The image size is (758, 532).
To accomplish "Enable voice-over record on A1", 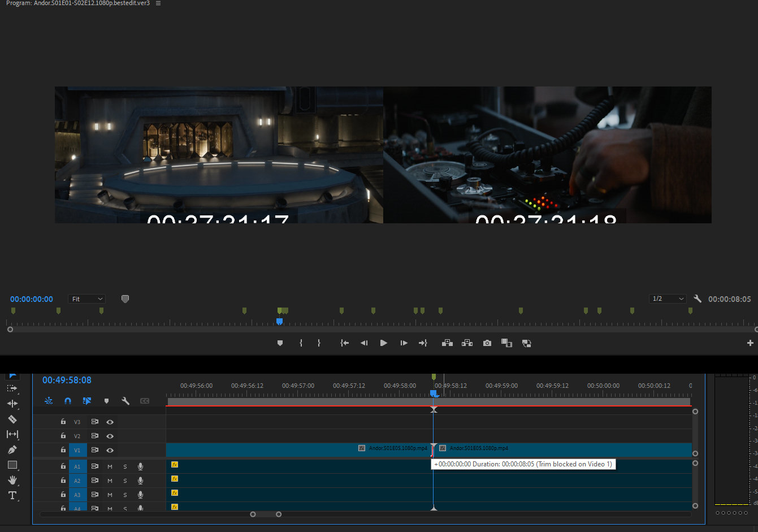I will pos(140,466).
